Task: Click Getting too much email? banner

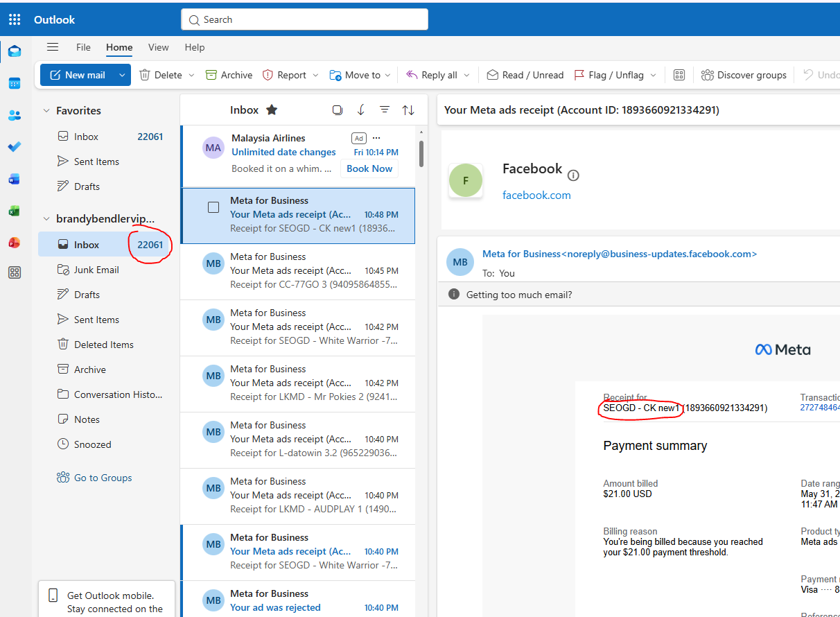Action: click(x=519, y=295)
